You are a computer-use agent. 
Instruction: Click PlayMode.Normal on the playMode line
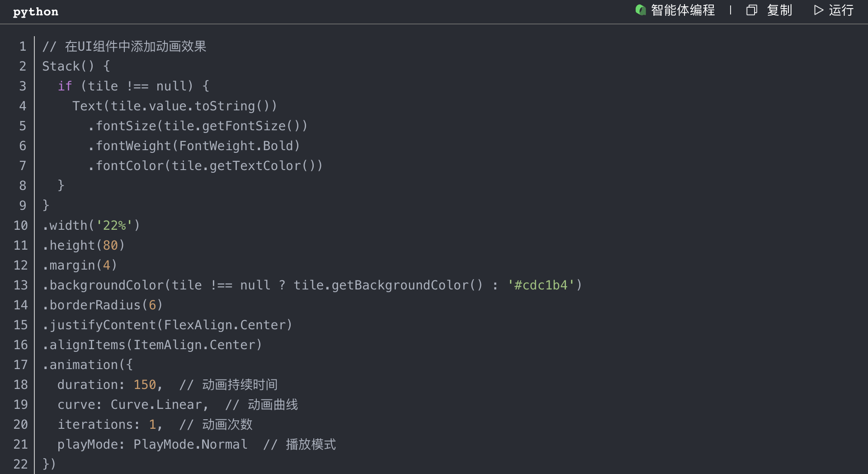(x=190, y=445)
